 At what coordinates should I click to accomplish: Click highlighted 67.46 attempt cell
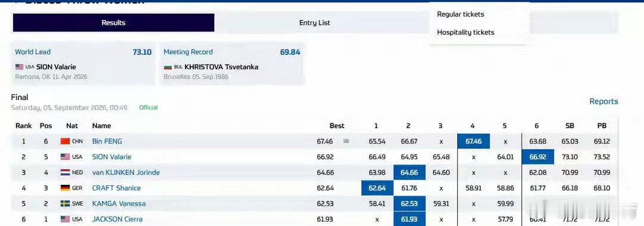click(473, 141)
